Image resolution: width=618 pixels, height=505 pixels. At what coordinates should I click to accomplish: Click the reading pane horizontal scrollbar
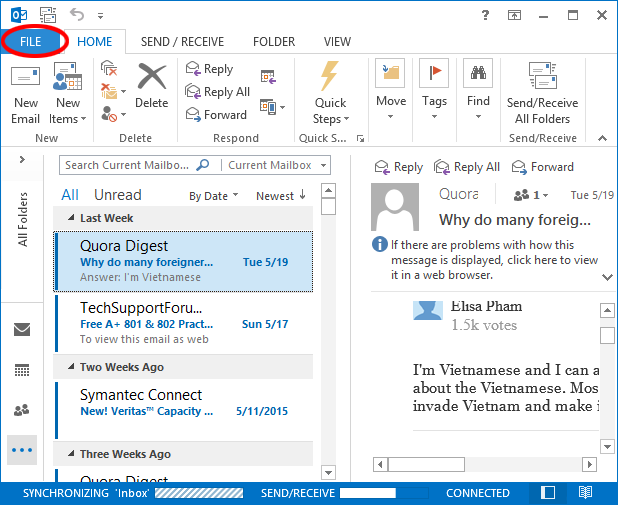tap(480, 464)
